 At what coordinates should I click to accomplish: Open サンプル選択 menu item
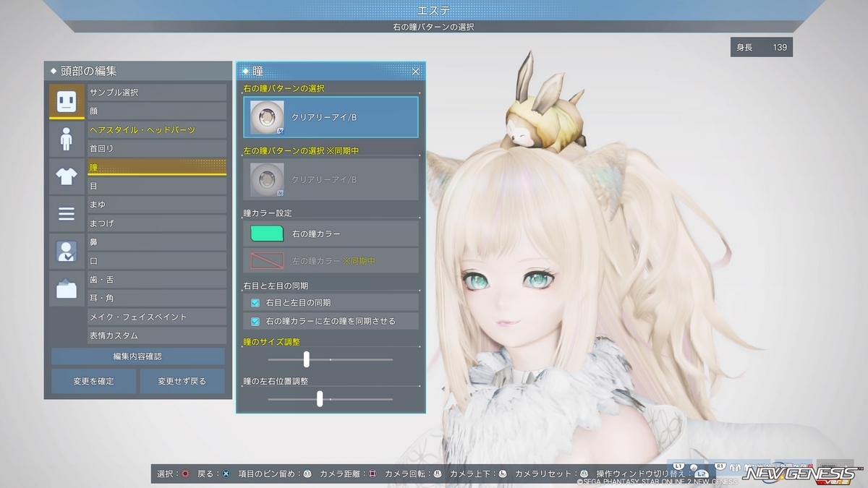click(157, 93)
